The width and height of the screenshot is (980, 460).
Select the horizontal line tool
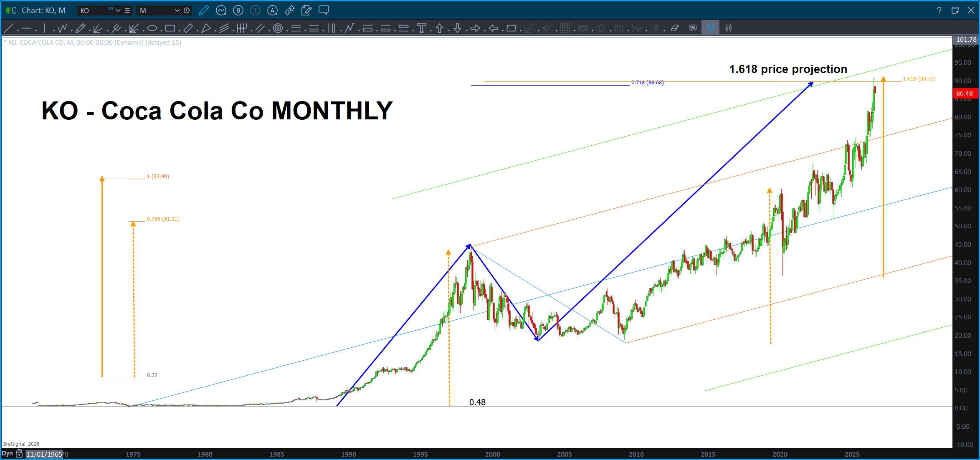point(26,28)
